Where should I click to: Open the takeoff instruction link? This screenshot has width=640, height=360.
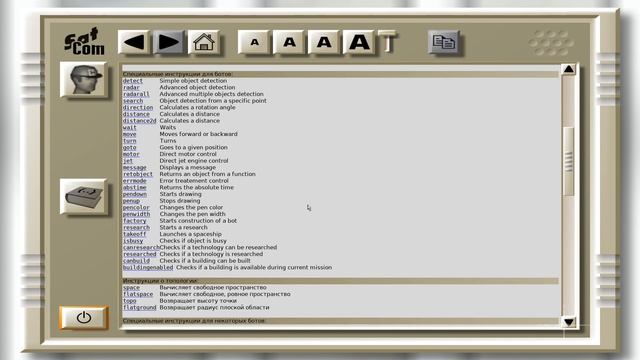pyautogui.click(x=135, y=234)
